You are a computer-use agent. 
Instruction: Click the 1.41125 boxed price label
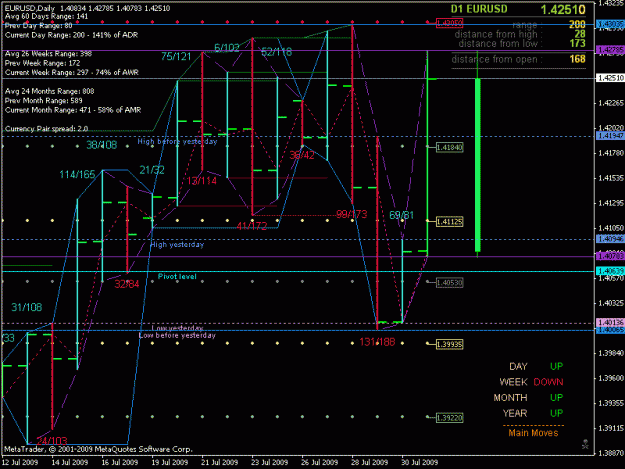450,222
